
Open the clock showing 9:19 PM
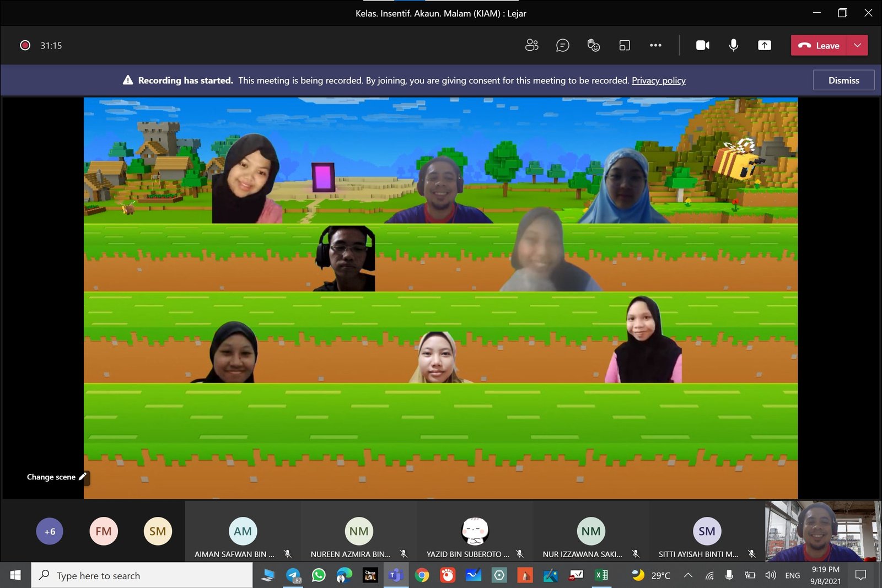(x=825, y=575)
